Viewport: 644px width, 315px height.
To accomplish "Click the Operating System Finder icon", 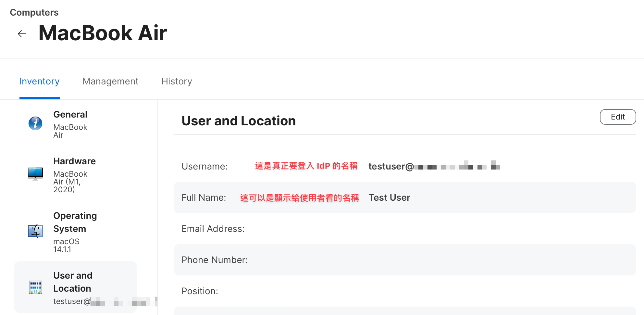I will (x=35, y=231).
